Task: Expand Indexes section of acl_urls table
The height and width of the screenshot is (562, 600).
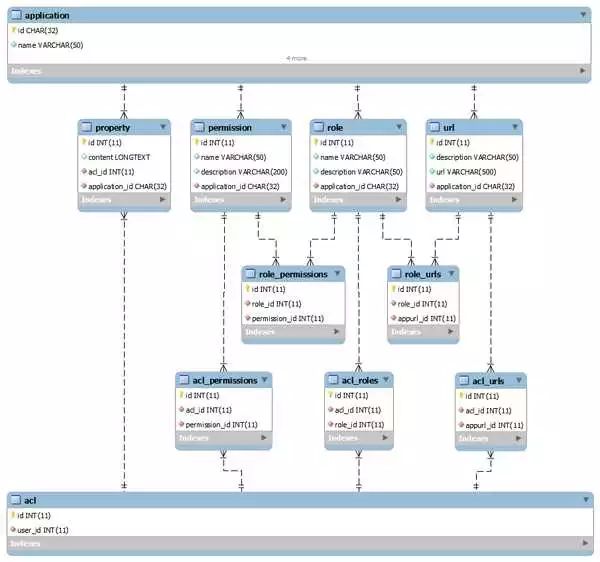Action: [518, 438]
